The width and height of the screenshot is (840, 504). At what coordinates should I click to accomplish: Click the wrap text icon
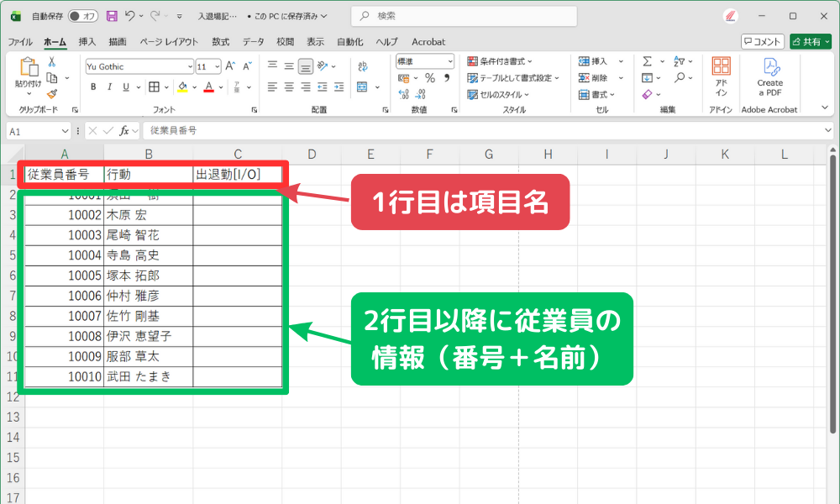tap(361, 66)
